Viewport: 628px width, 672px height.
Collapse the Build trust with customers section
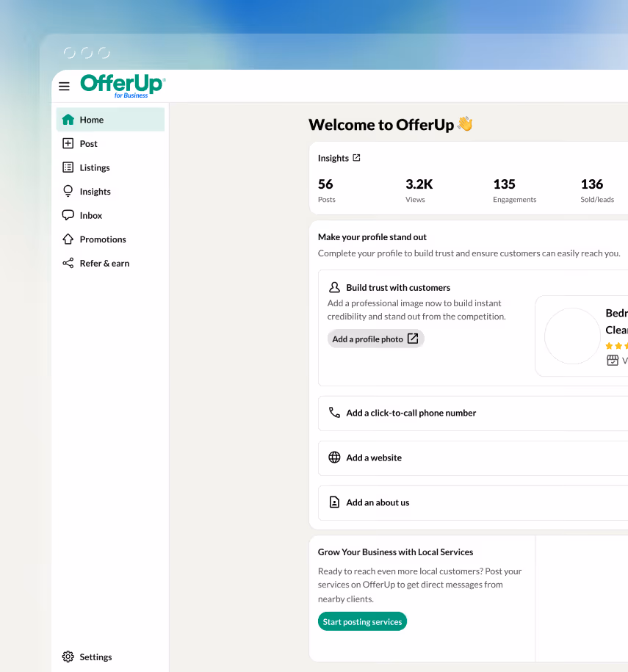398,288
